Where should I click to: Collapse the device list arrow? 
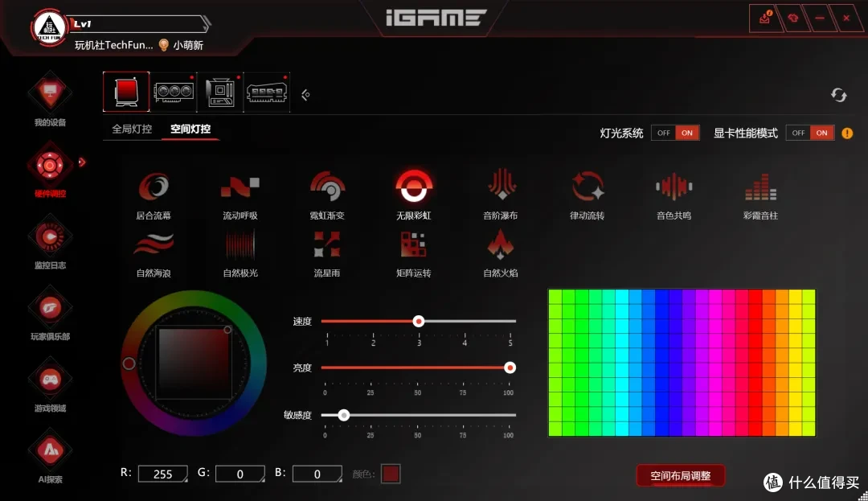(305, 95)
